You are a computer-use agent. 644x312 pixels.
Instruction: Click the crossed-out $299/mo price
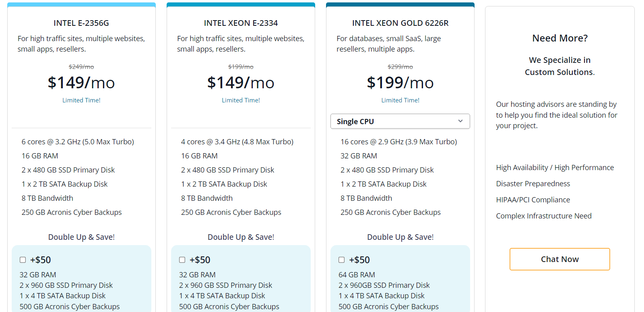pos(400,67)
